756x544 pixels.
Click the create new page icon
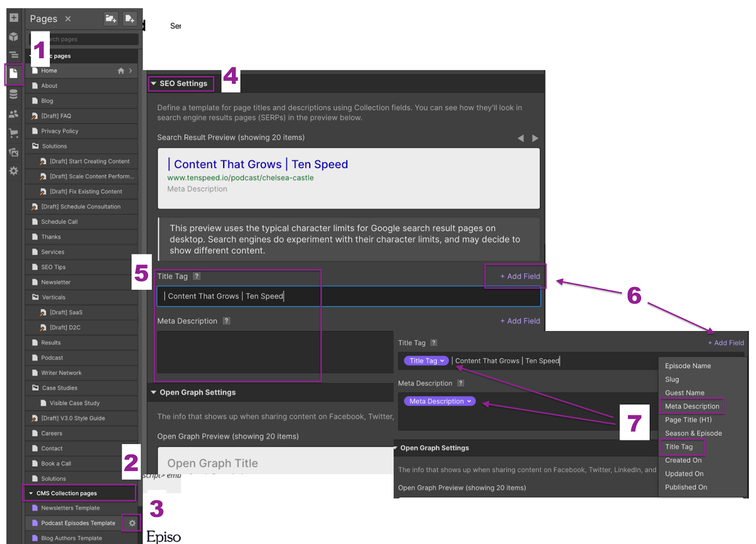pyautogui.click(x=129, y=18)
